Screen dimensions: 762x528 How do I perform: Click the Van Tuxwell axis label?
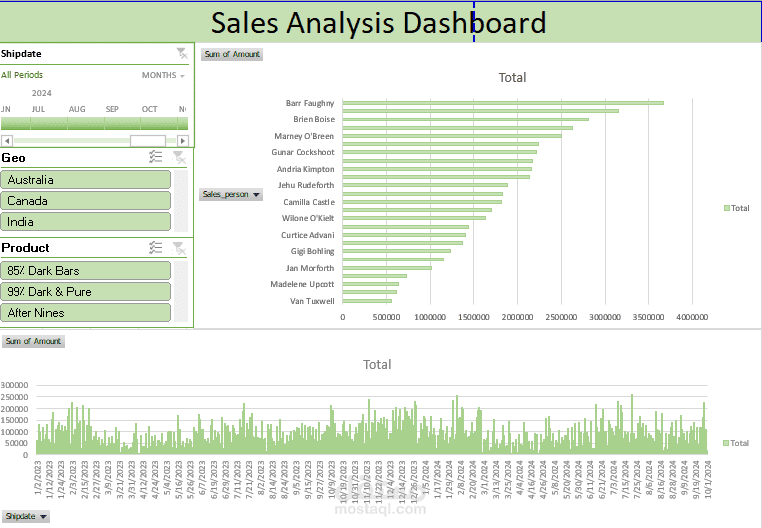point(312,301)
